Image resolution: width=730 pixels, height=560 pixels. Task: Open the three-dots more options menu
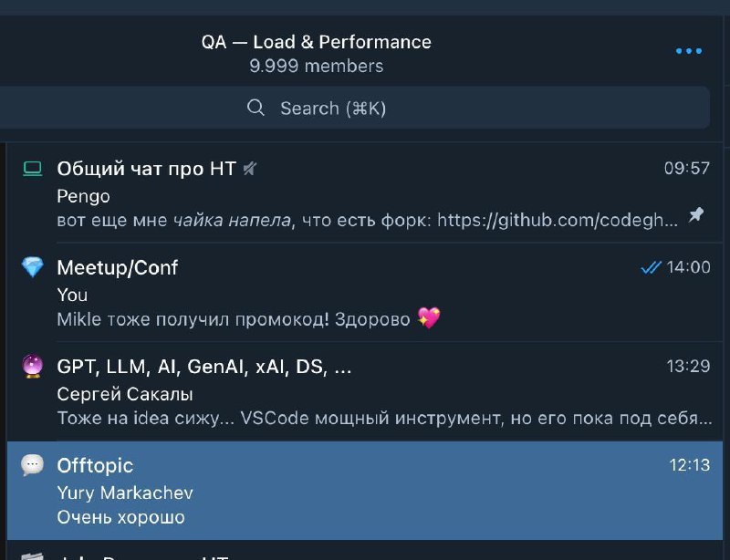click(x=689, y=51)
